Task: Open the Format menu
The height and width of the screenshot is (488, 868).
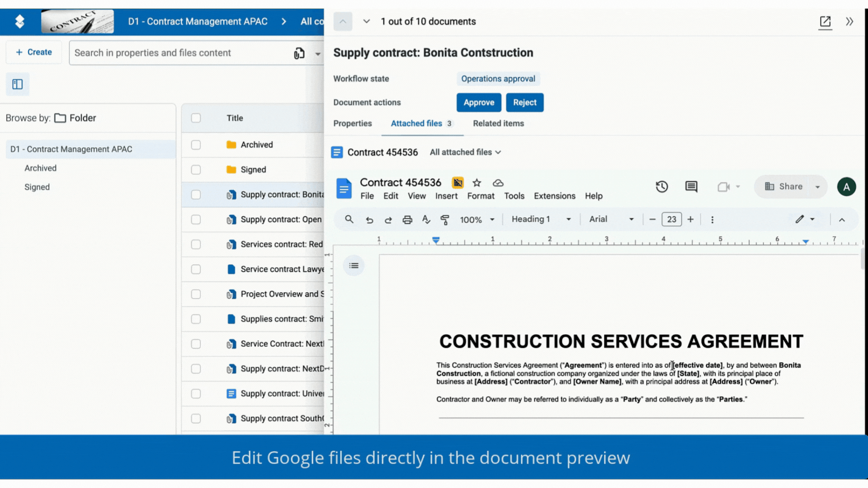Action: (x=481, y=196)
